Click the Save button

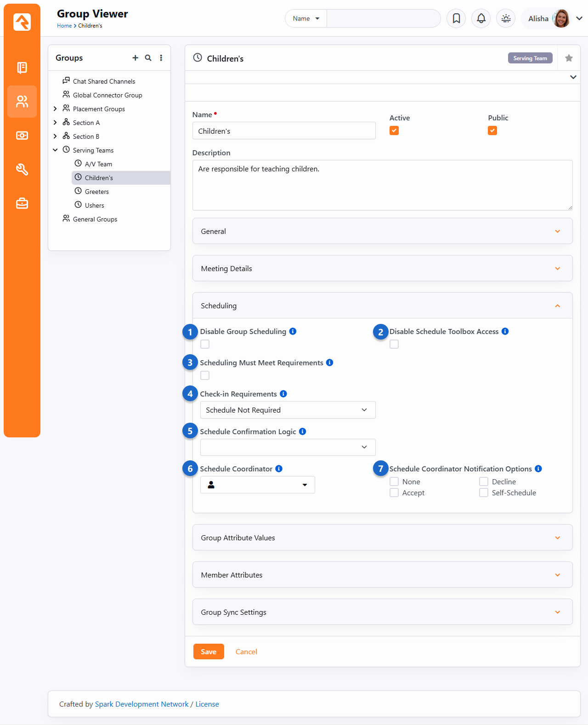click(x=209, y=651)
